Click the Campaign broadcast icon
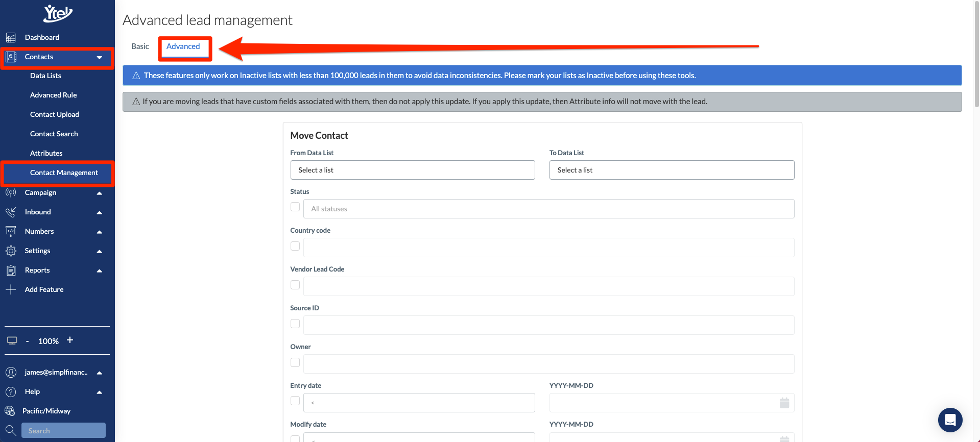 tap(11, 192)
